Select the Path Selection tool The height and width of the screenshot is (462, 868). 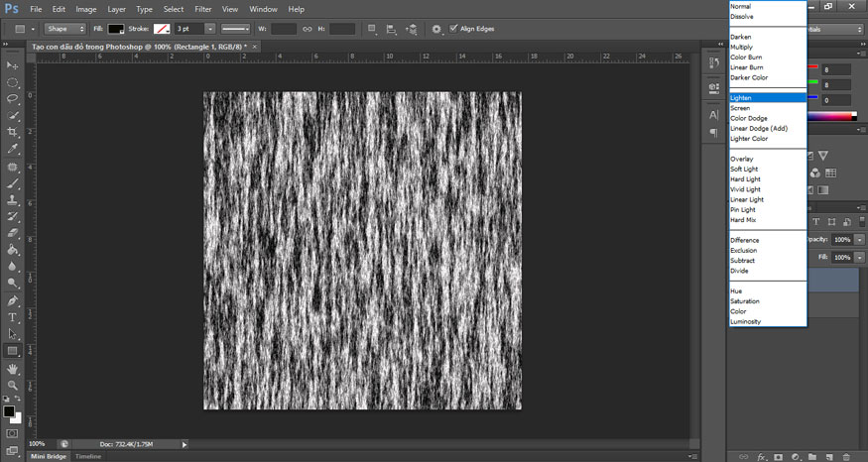(12, 334)
